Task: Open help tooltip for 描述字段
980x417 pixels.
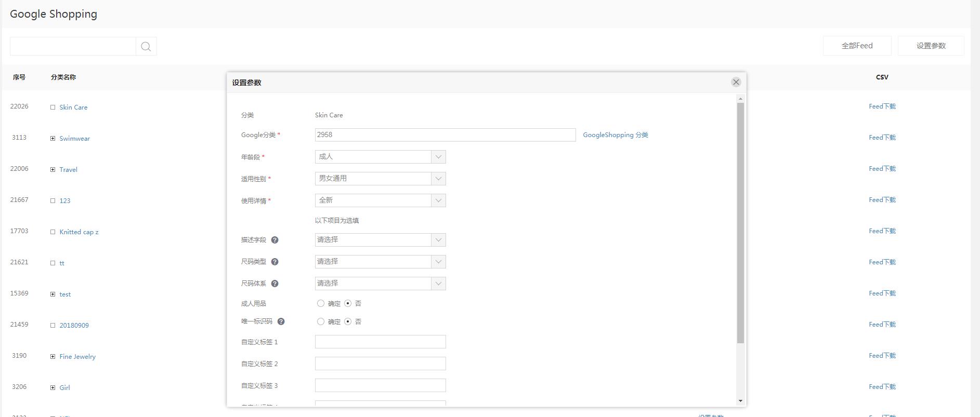Action: (275, 240)
